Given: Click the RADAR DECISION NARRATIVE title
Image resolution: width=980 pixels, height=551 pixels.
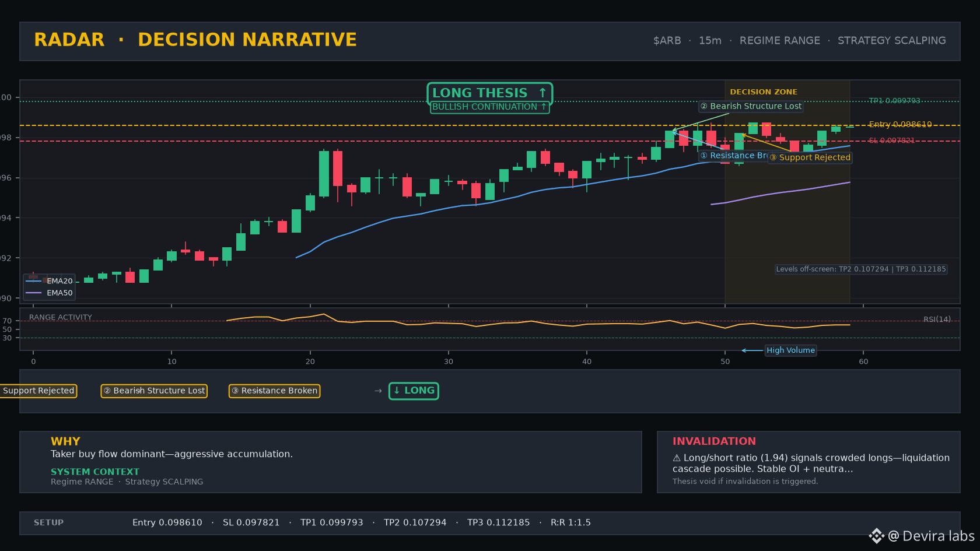Looking at the screenshot, I should click(195, 40).
